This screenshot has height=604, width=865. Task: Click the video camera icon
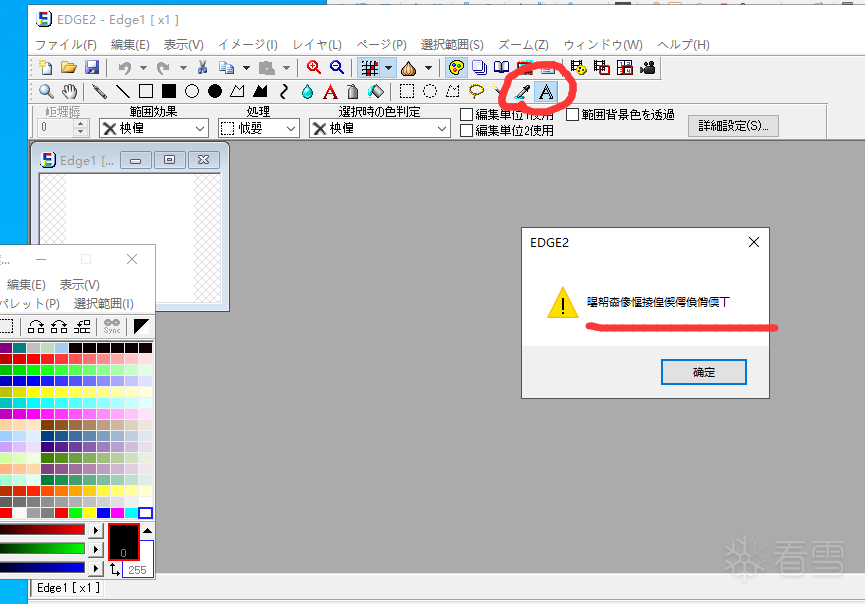click(x=648, y=68)
